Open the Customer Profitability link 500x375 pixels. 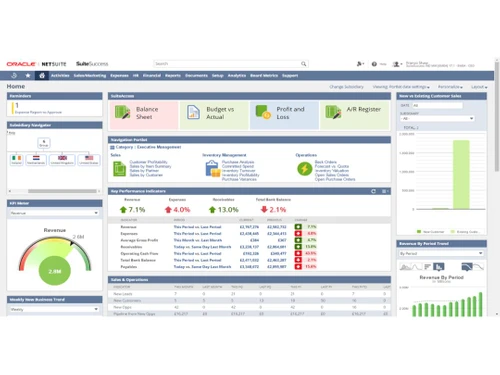[148, 162]
